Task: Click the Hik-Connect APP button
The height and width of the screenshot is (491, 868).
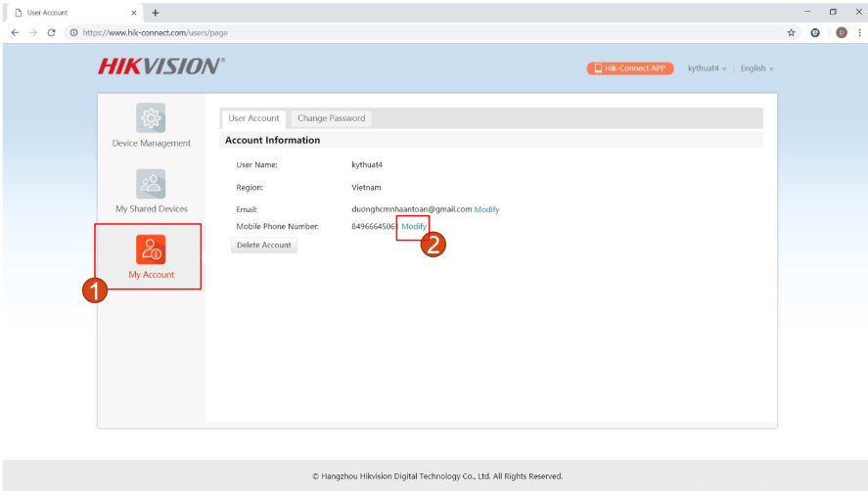Action: tap(630, 68)
